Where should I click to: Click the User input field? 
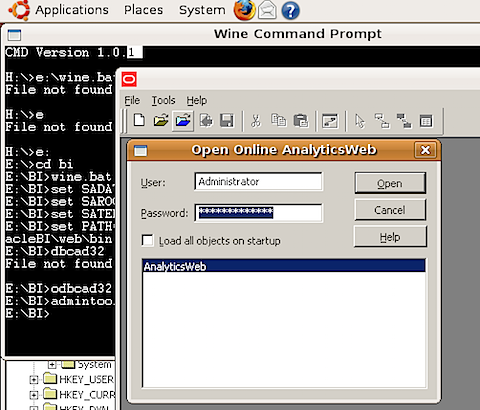pyautogui.click(x=258, y=182)
